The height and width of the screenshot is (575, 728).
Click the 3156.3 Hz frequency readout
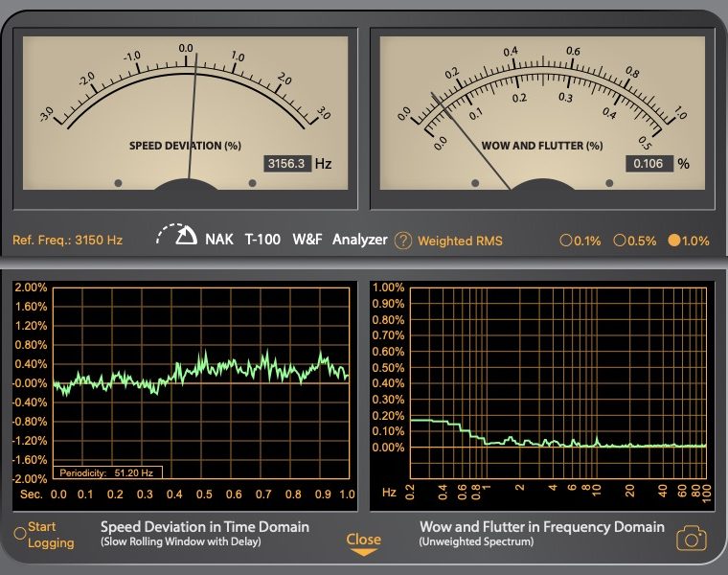tap(286, 164)
